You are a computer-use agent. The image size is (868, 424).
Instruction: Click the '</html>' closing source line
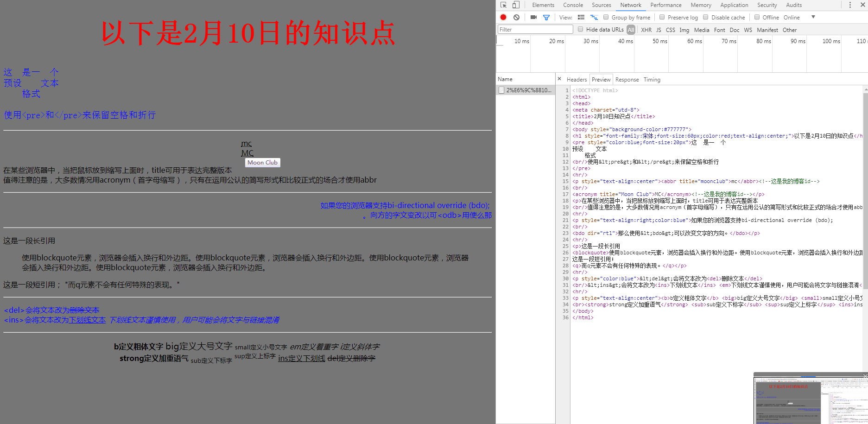pyautogui.click(x=583, y=317)
